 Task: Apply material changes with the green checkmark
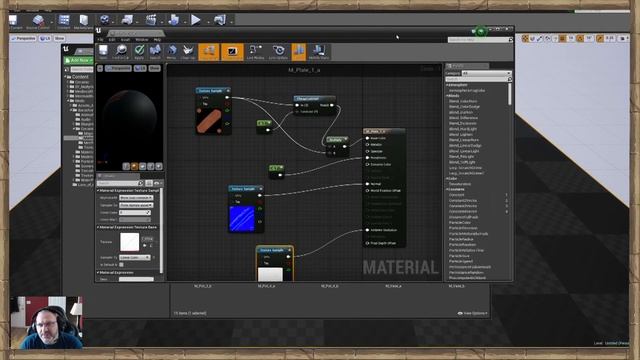pos(139,52)
